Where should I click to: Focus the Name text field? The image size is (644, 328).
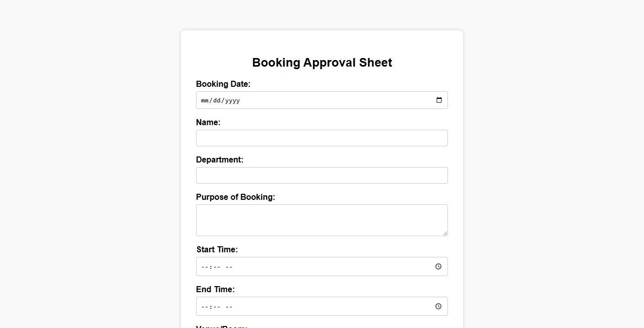pos(321,138)
